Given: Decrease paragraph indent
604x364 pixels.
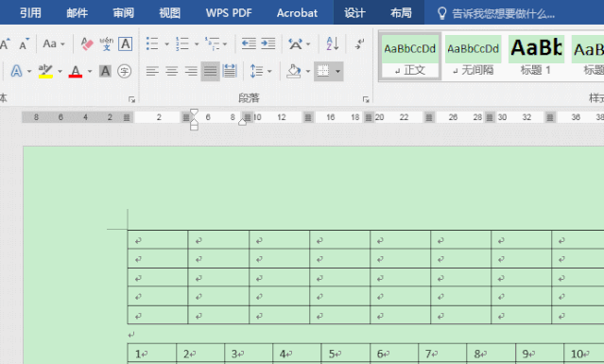Looking at the screenshot, I should (249, 43).
